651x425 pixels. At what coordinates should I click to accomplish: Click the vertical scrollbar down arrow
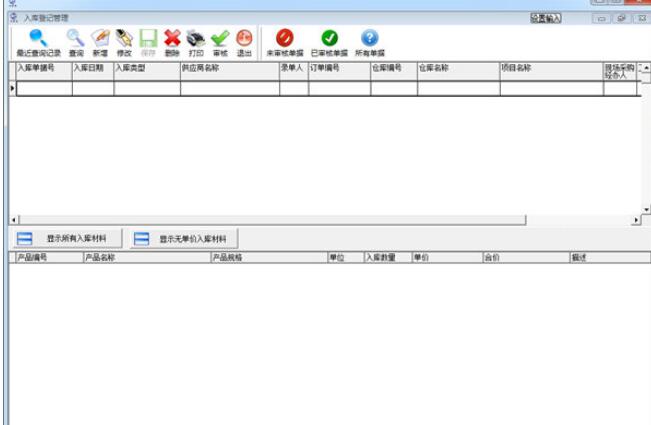646,210
